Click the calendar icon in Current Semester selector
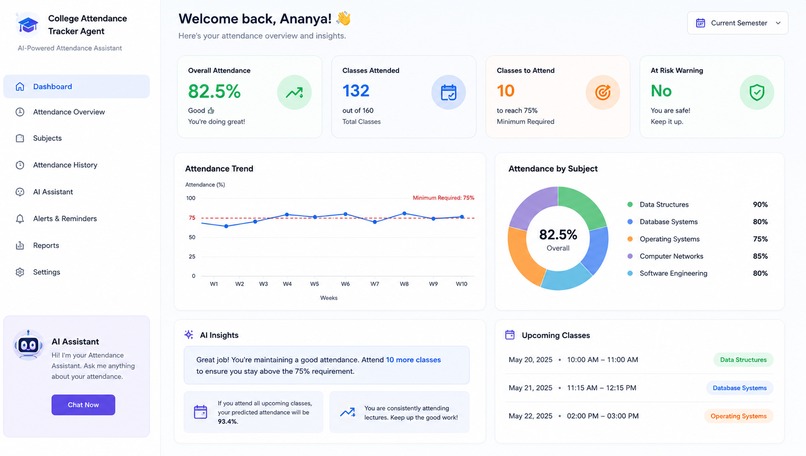This screenshot has height=456, width=806. click(x=700, y=23)
